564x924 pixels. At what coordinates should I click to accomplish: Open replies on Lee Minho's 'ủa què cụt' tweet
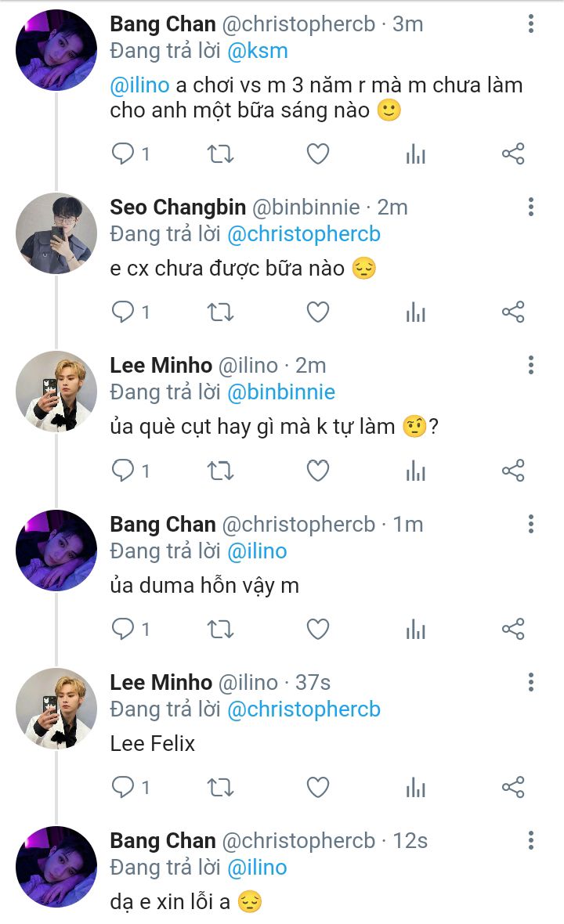(x=130, y=471)
